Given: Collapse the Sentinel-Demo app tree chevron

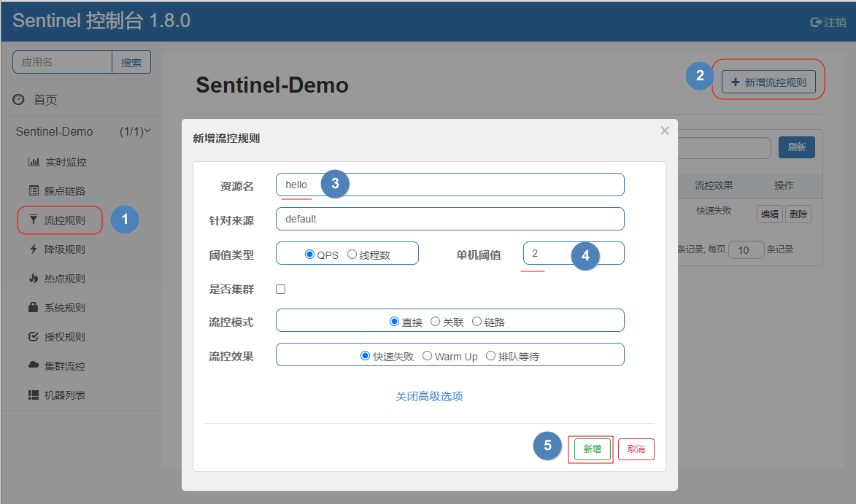Looking at the screenshot, I should [x=147, y=131].
